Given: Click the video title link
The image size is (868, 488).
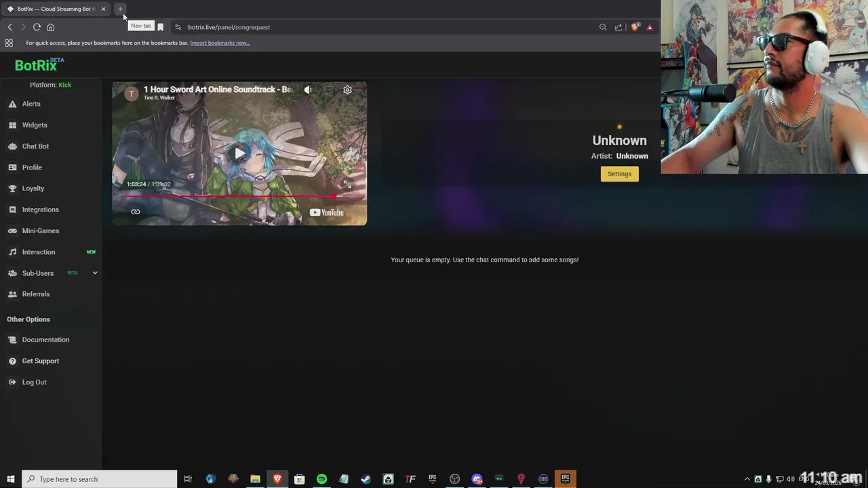Looking at the screenshot, I should 218,89.
